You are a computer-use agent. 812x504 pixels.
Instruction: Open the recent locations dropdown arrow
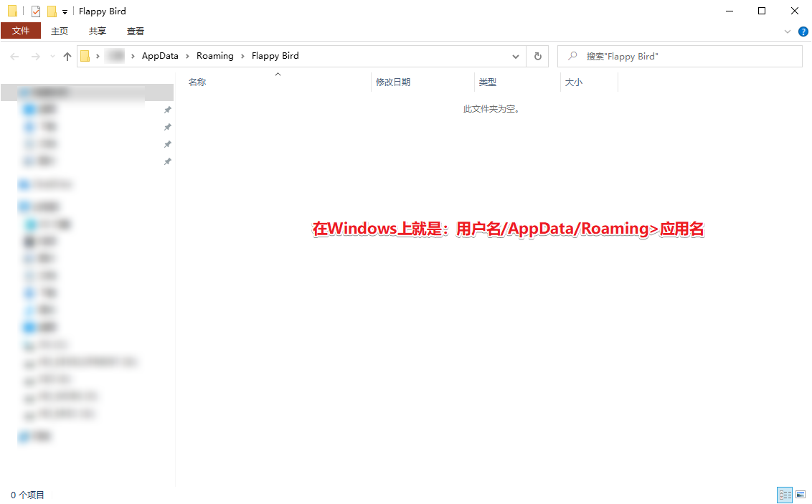52,57
